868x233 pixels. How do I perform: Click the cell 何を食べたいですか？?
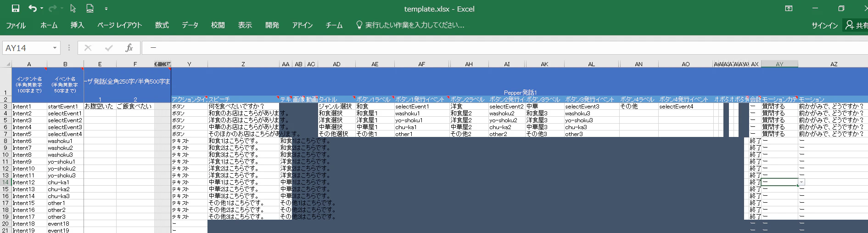click(x=243, y=107)
